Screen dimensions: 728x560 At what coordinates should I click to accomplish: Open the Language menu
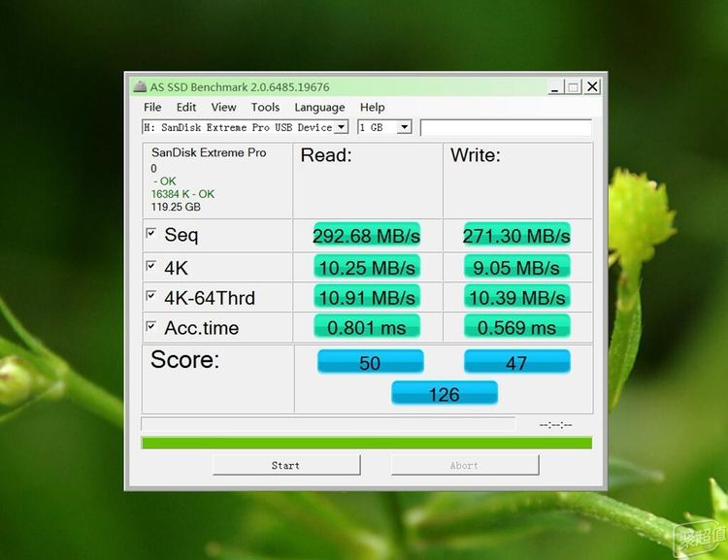click(x=319, y=108)
